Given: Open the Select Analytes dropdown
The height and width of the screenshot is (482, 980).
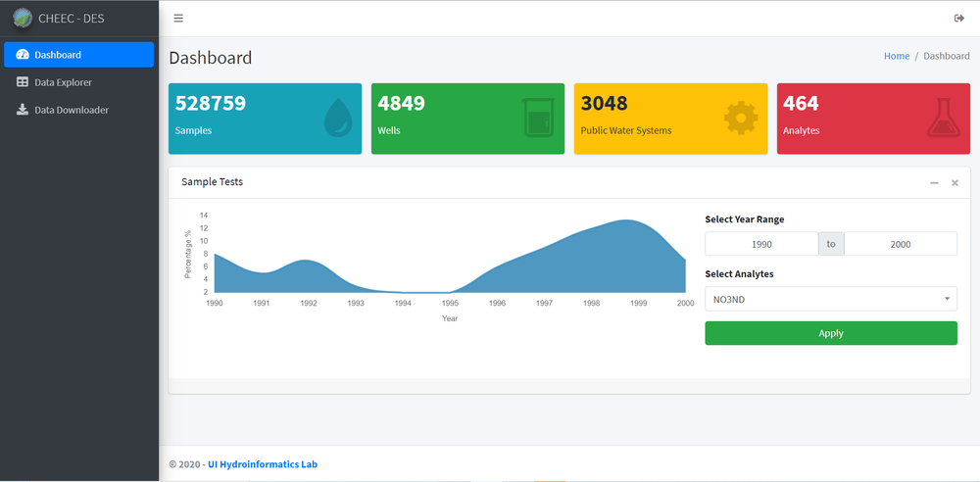Looking at the screenshot, I should (830, 299).
